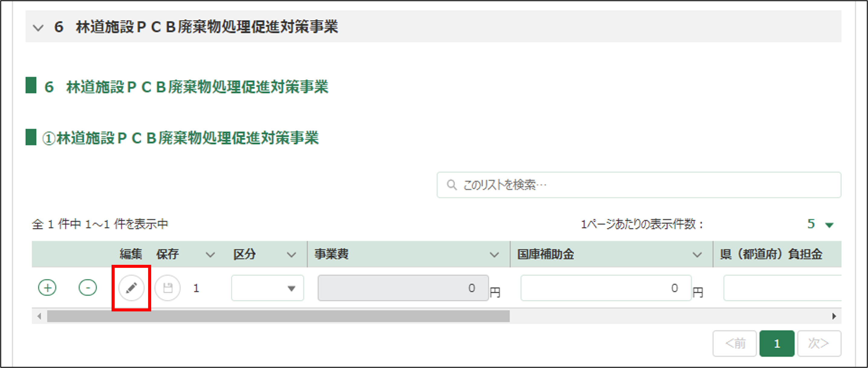Click the left scroll arrow of horizontal scrollbar
Image resolution: width=868 pixels, height=368 pixels.
click(x=39, y=316)
